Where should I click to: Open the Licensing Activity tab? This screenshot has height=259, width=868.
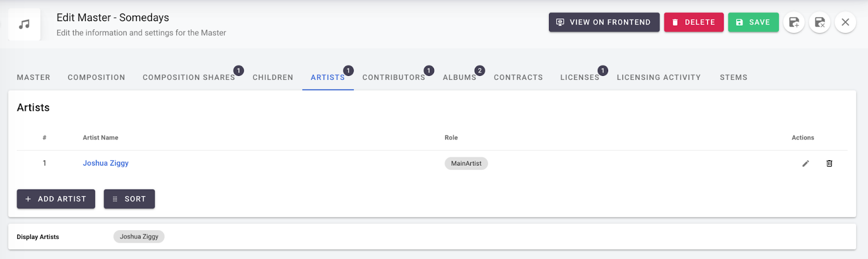(x=659, y=78)
